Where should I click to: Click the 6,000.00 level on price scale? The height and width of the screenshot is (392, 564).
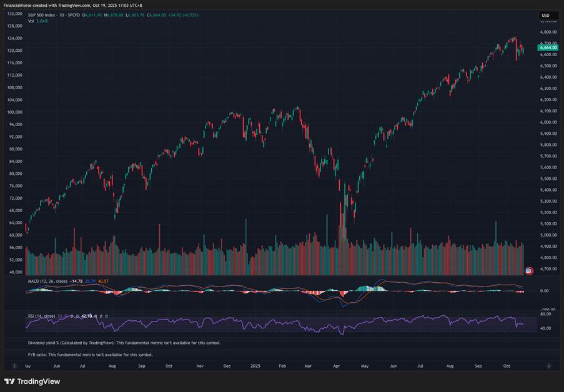click(548, 122)
